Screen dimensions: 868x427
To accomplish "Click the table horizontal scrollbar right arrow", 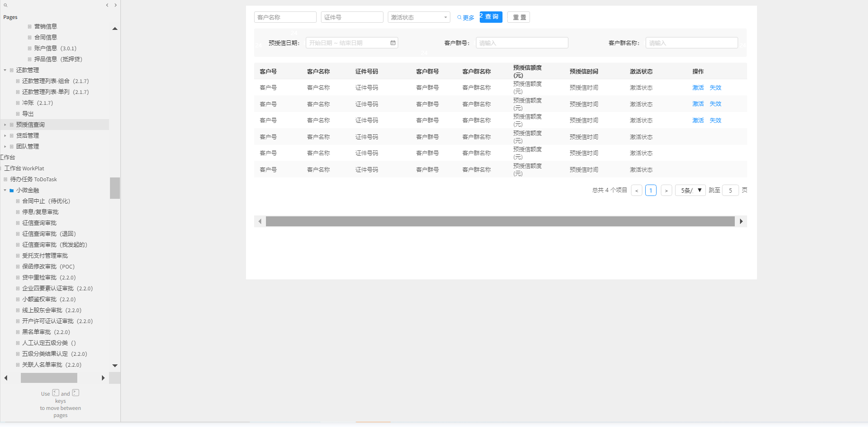I will coord(741,221).
